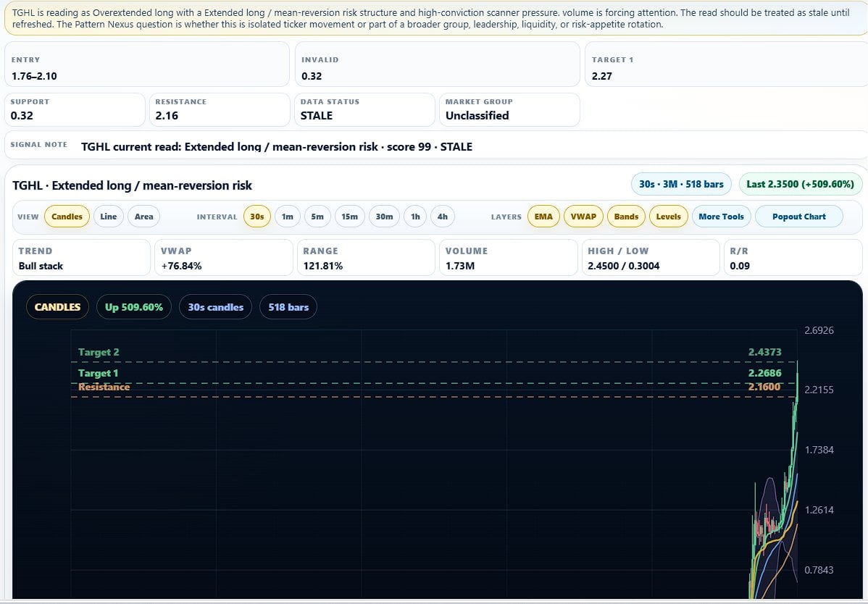Click the TGHL summary description banner
The image size is (868, 604).
coord(435,18)
